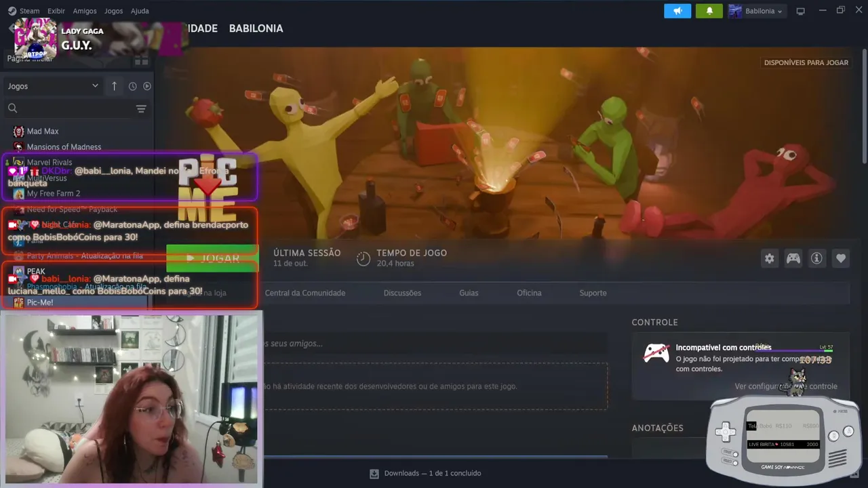Click the CONTROLE section heading
Viewport: 868px width, 488px height.
point(654,323)
